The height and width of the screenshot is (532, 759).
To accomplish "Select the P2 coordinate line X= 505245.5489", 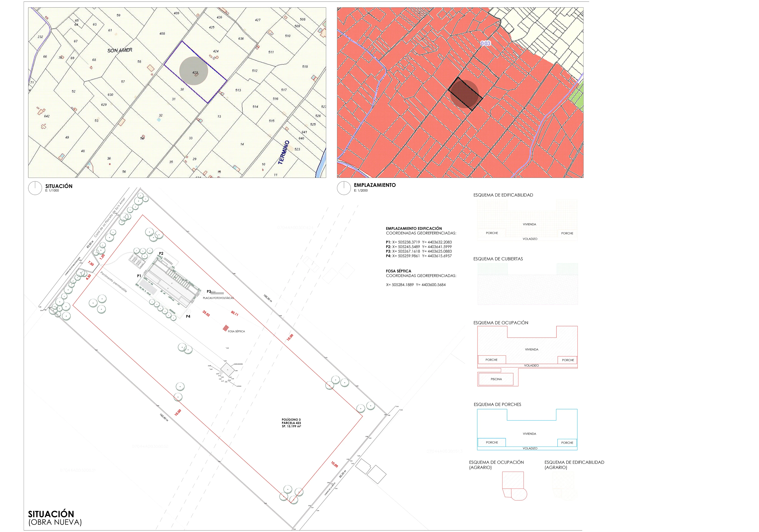I will pos(419,247).
